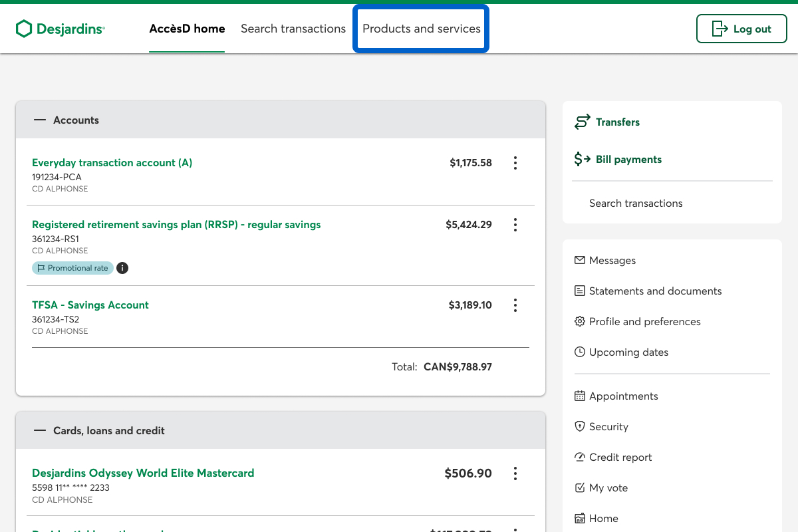
Task: Click the Promotional rate info icon
Action: click(x=122, y=268)
